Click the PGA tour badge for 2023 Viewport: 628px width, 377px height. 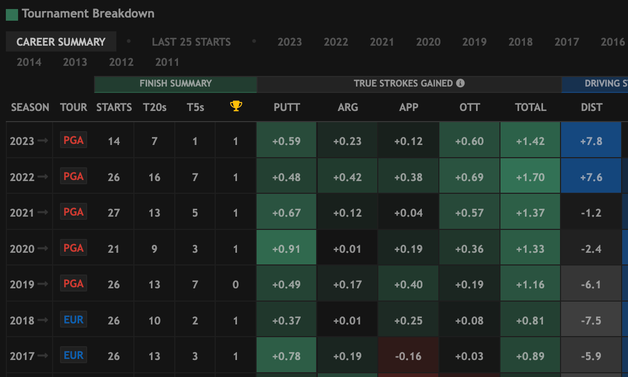click(x=74, y=141)
